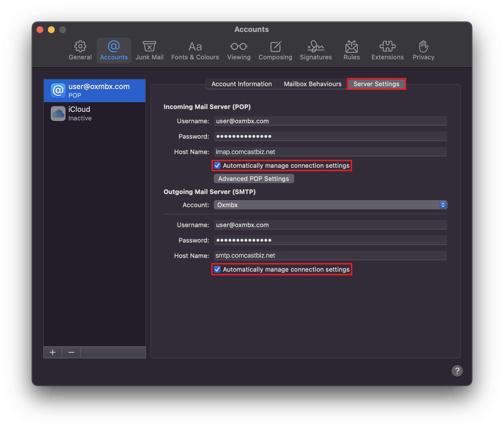
Task: Switch to Viewing preferences
Action: click(239, 51)
